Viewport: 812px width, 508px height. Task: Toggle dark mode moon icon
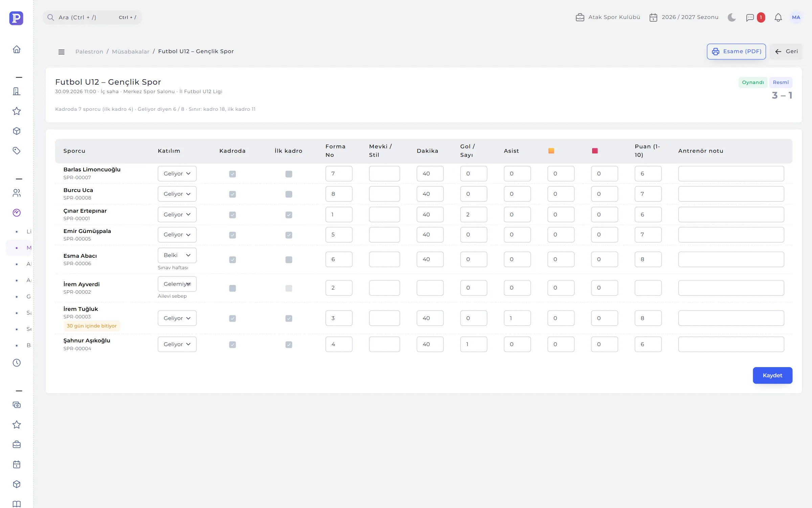point(732,17)
